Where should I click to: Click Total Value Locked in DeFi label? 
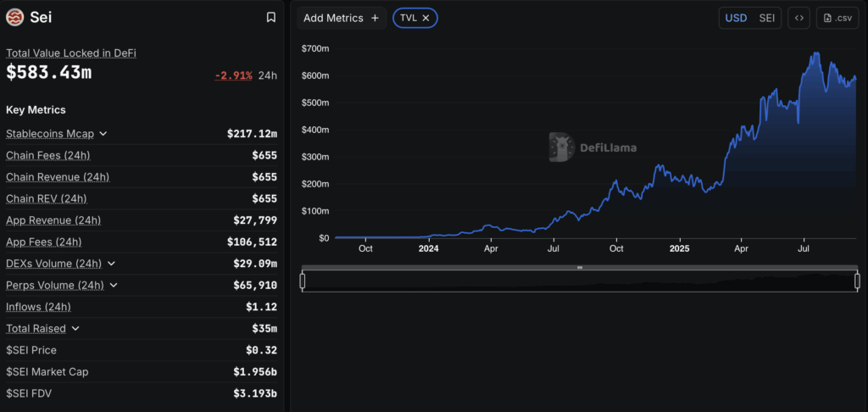pyautogui.click(x=71, y=53)
